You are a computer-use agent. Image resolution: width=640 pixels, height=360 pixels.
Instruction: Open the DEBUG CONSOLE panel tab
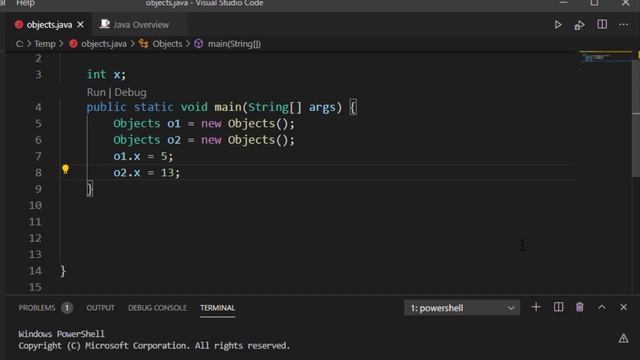tap(157, 308)
